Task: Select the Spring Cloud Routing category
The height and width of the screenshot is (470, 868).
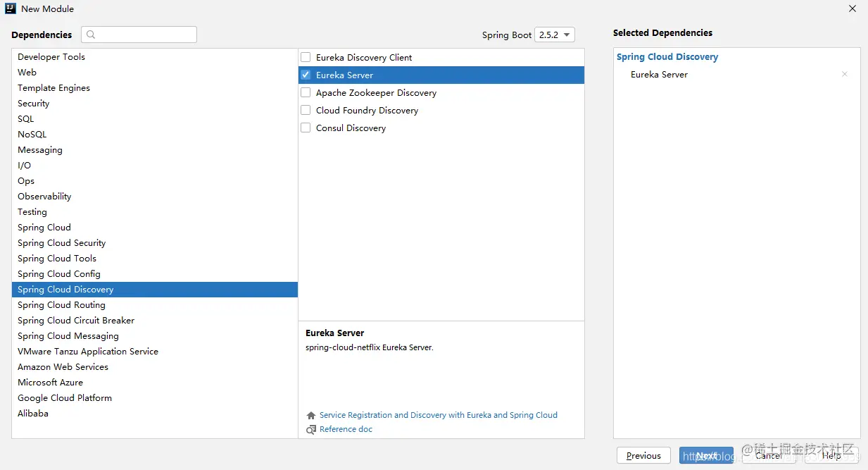Action: click(155, 305)
